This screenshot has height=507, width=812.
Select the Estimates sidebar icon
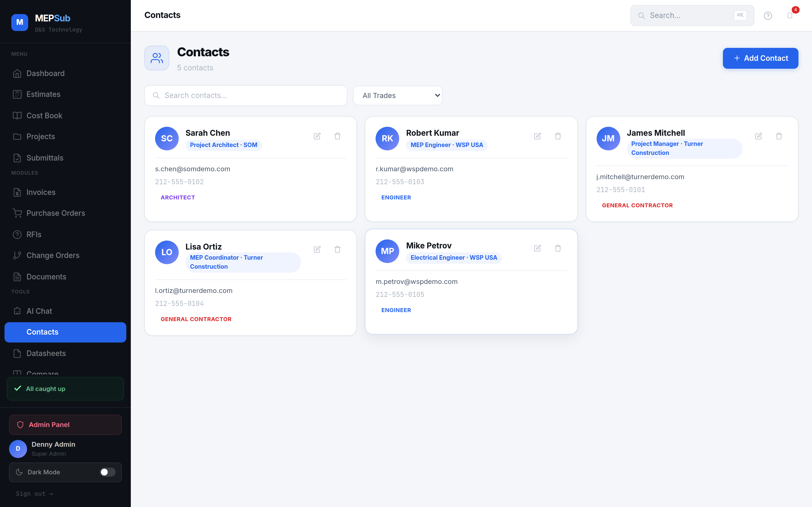[x=17, y=94]
